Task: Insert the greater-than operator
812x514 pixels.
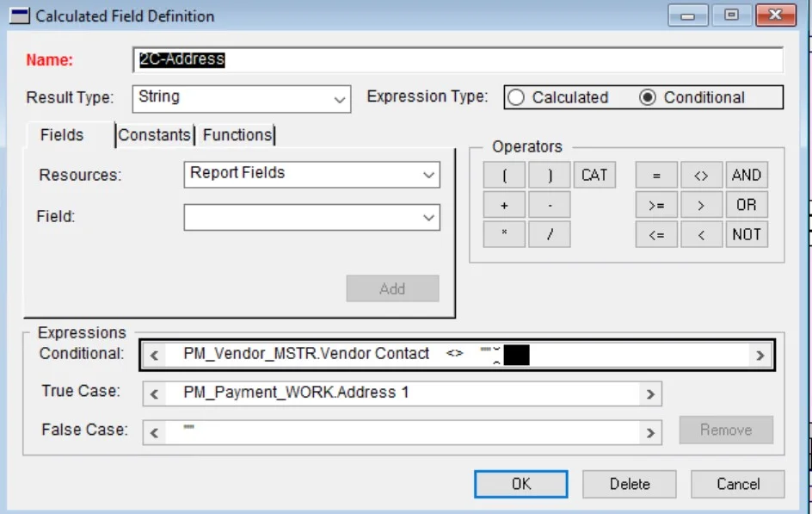Action: (701, 205)
